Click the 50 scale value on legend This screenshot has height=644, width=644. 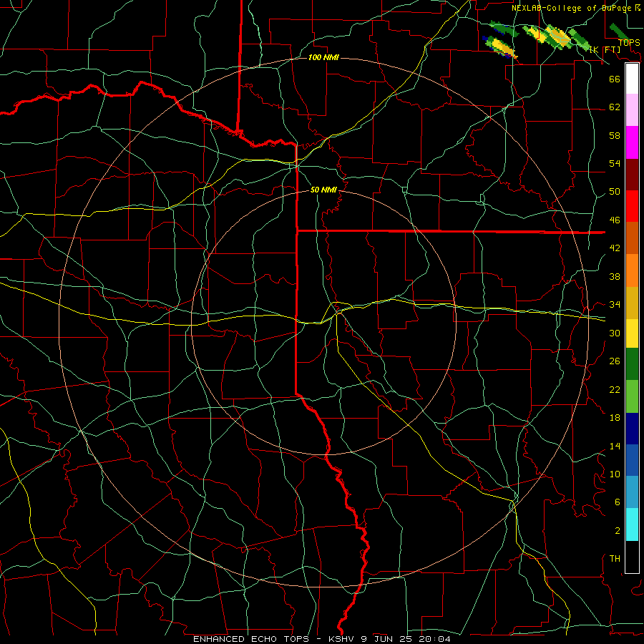tap(615, 192)
